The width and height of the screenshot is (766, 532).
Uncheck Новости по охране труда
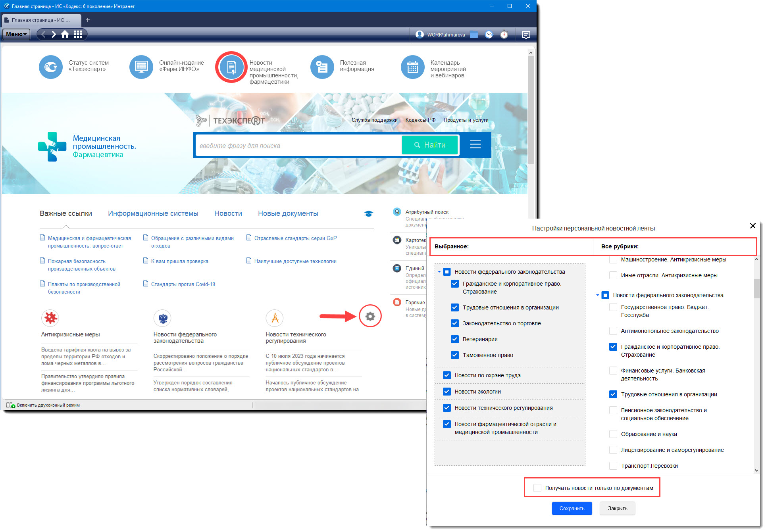pyautogui.click(x=447, y=375)
